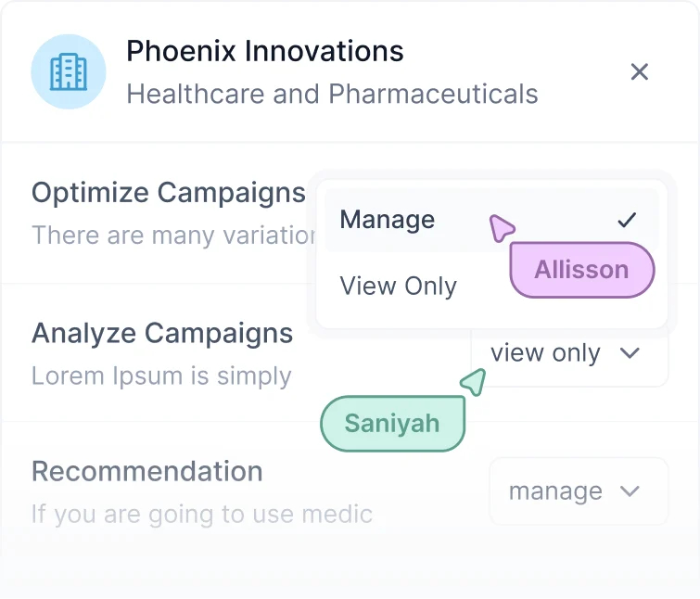Expand the Recommendation manage dropdown
The width and height of the screenshot is (700, 599).
579,491
